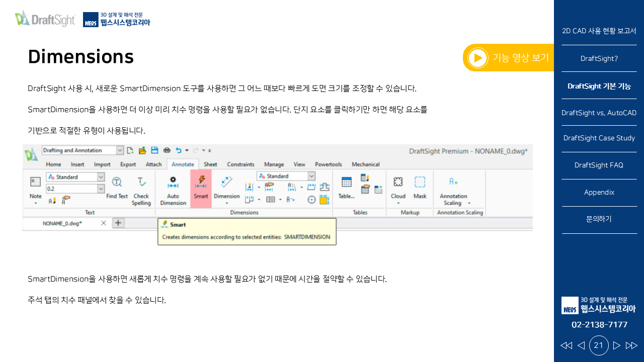This screenshot has width=644, height=362.
Task: Click the Undo arrow icon
Action: click(179, 150)
